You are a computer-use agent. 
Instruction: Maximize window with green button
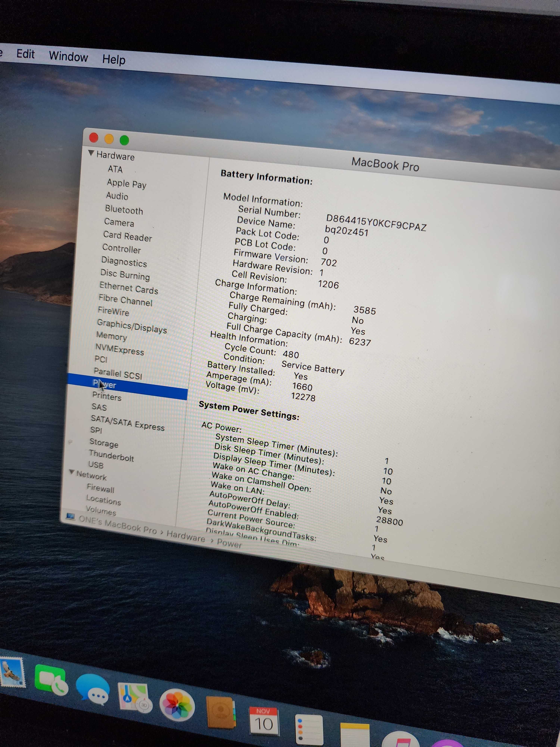124,140
